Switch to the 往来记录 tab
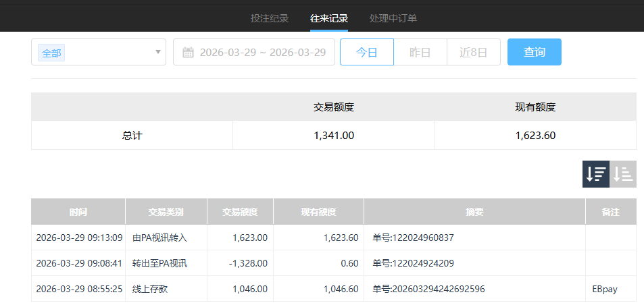644x303 pixels. (329, 18)
